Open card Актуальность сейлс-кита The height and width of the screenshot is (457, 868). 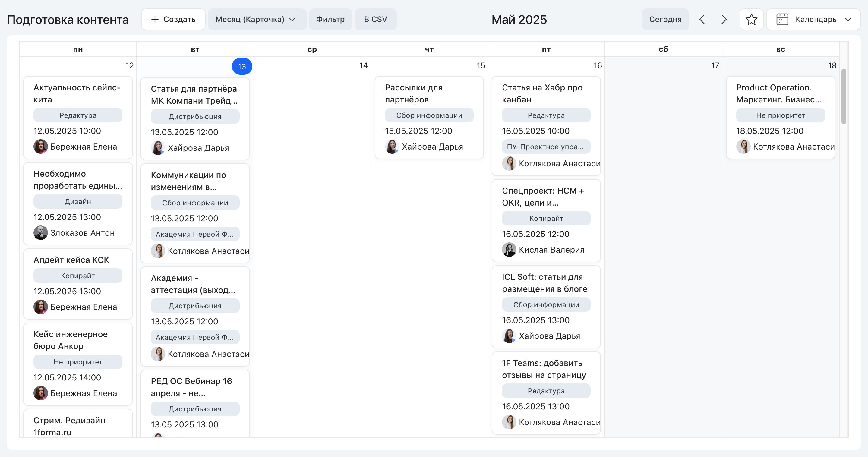tap(78, 117)
